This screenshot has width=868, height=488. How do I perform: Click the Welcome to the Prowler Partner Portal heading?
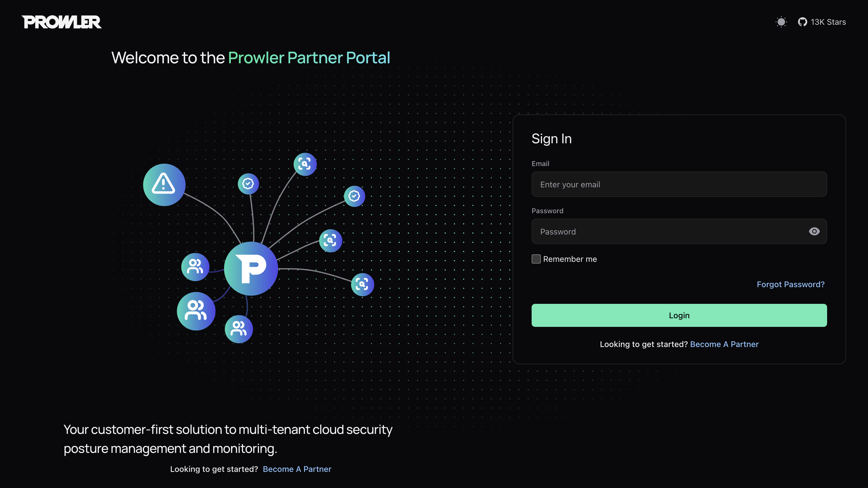tap(251, 58)
